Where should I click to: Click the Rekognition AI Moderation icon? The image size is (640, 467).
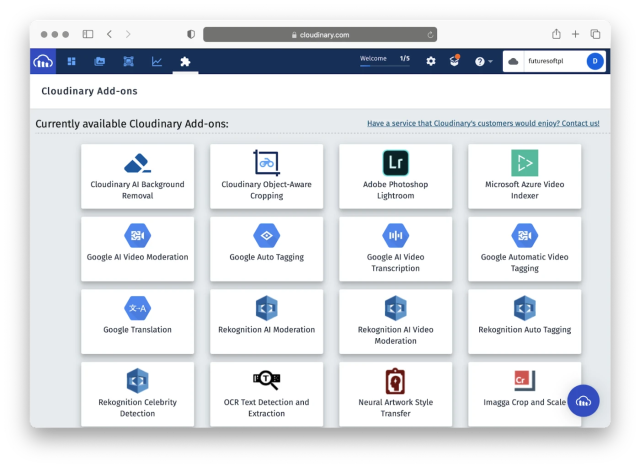tap(267, 308)
